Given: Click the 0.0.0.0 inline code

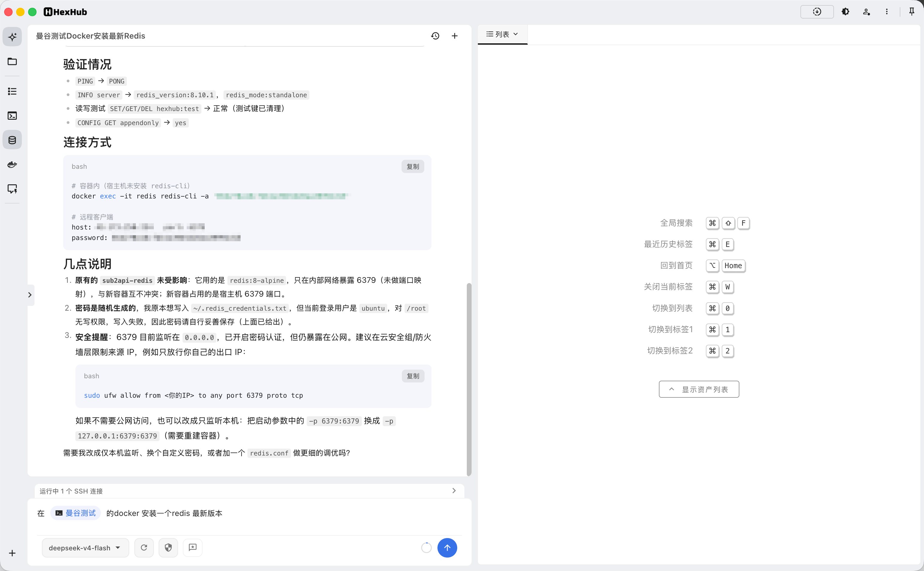Looking at the screenshot, I should coord(199,338).
